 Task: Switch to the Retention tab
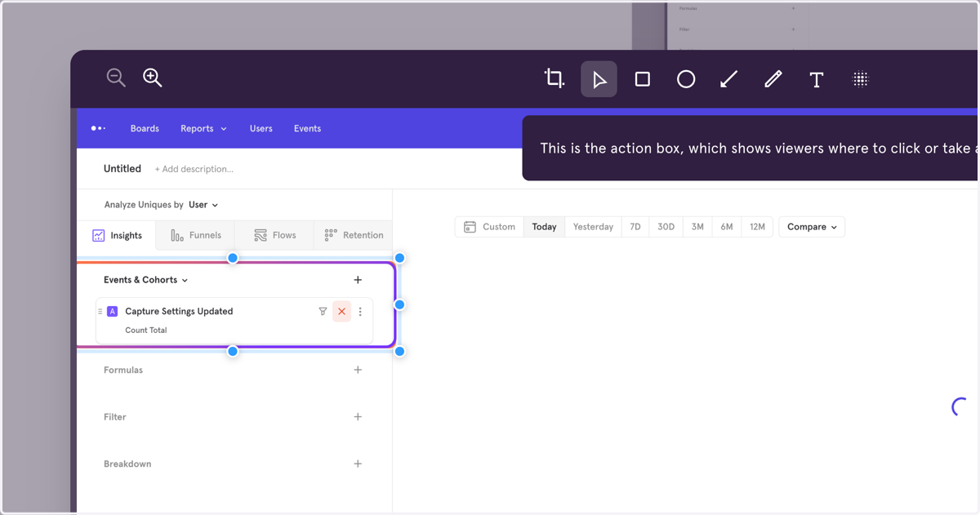click(x=353, y=235)
